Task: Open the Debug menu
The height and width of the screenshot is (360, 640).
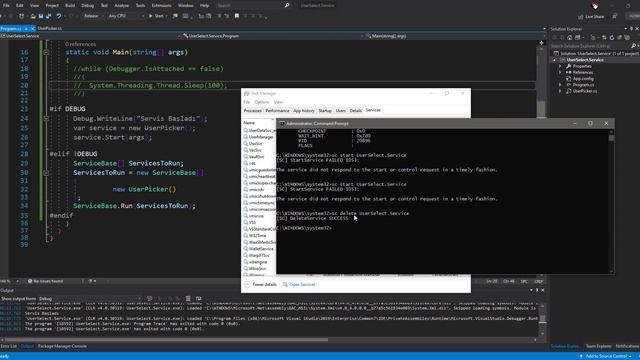Action: (87, 6)
